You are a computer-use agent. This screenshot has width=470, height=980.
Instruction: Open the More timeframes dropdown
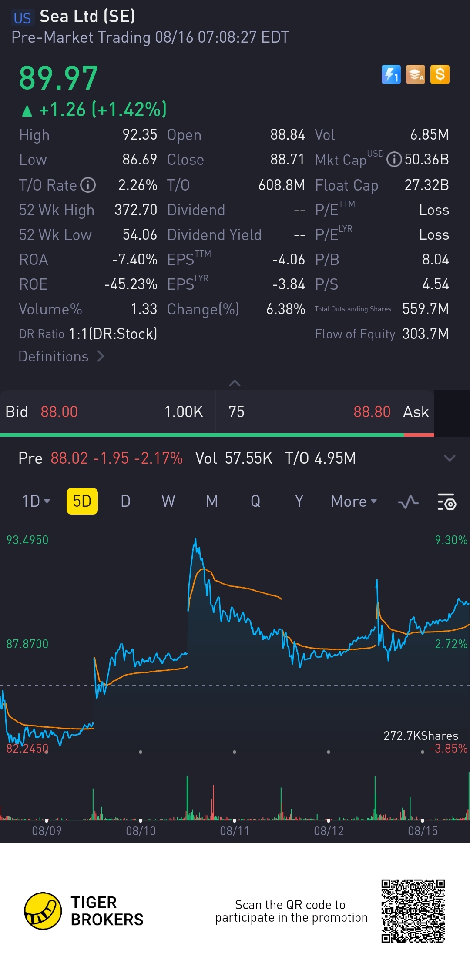pos(354,501)
